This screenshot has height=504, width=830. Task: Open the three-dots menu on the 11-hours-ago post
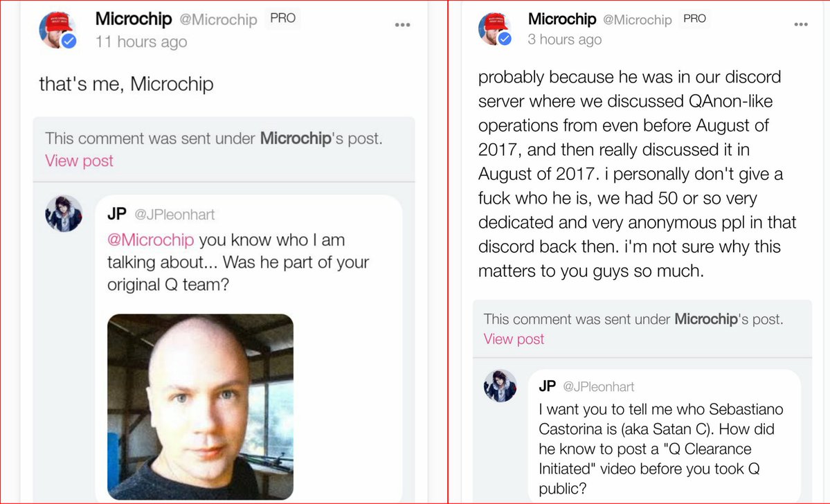coord(403,25)
